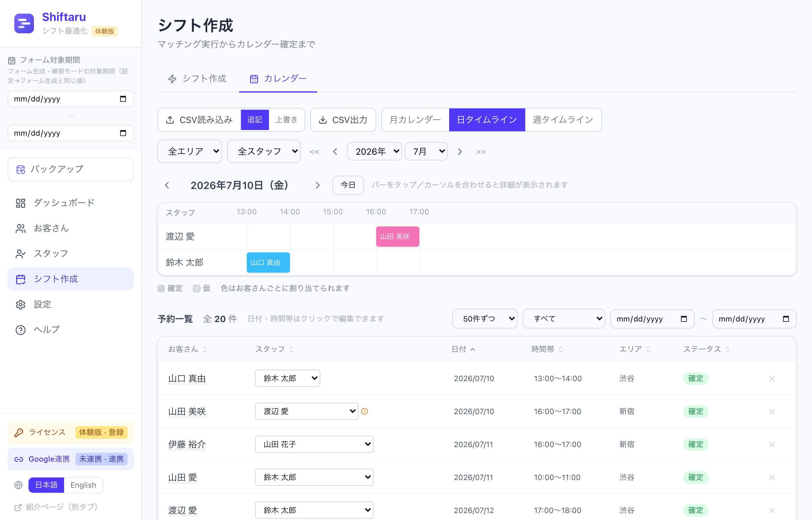Sort reservations by スタッフ column

(x=275, y=349)
